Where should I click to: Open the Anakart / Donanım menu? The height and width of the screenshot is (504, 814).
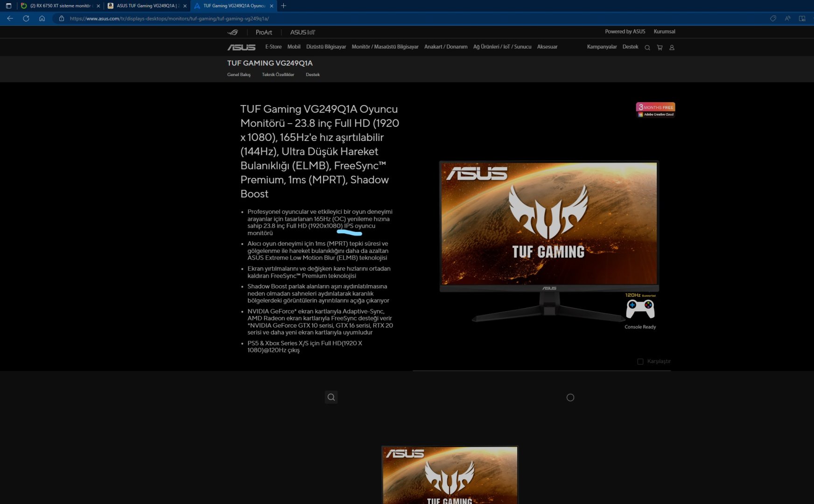446,47
